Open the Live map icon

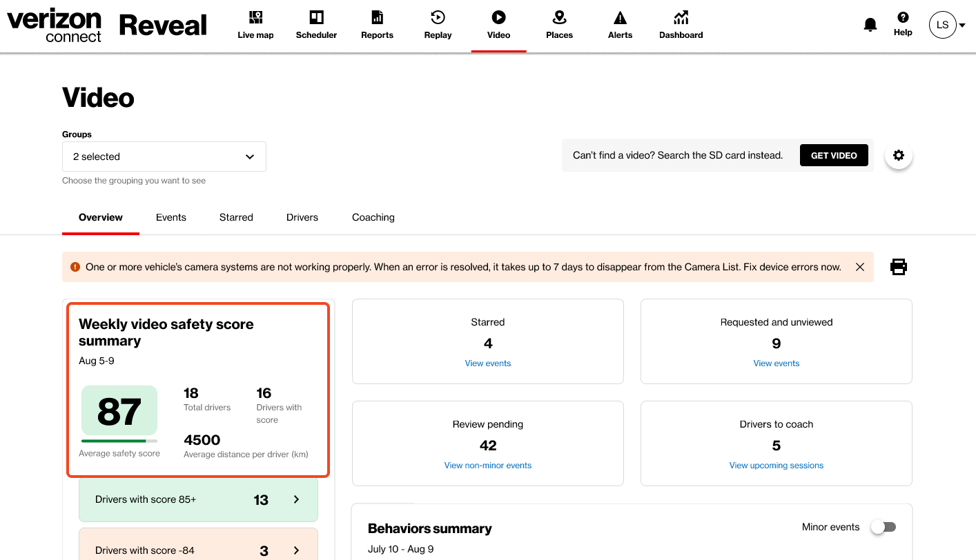[255, 17]
